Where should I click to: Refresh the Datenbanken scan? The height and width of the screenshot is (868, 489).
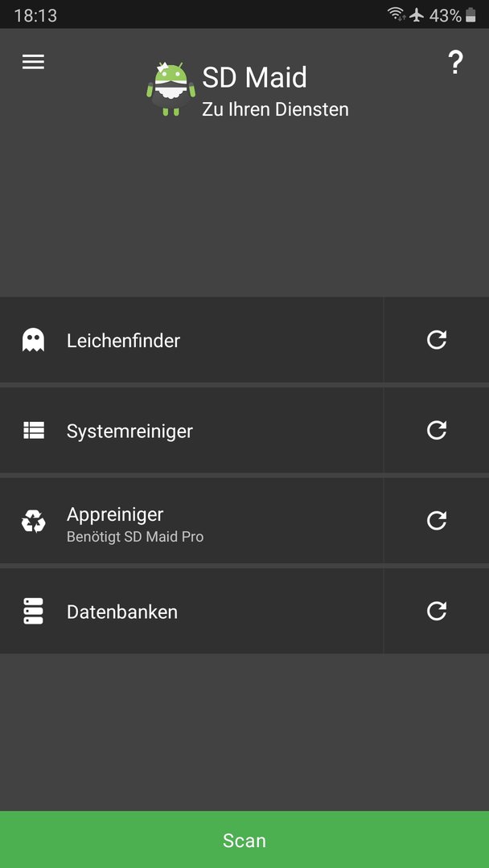click(437, 611)
